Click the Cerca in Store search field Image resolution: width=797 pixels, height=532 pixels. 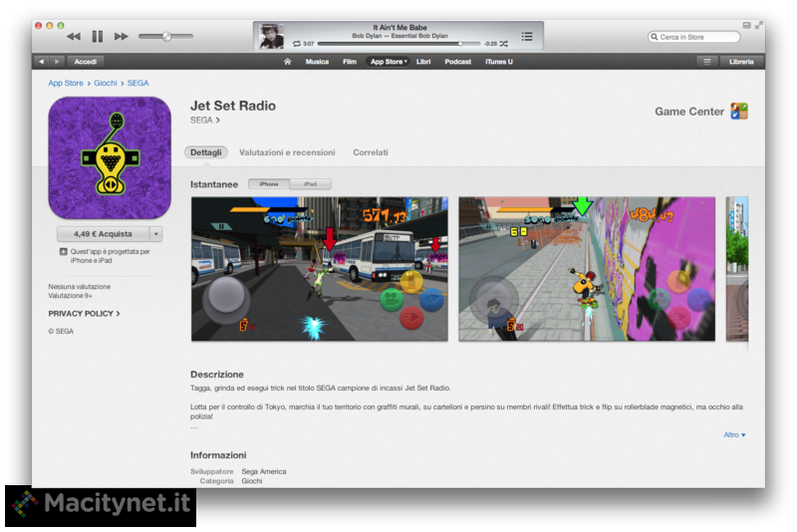[x=693, y=37]
